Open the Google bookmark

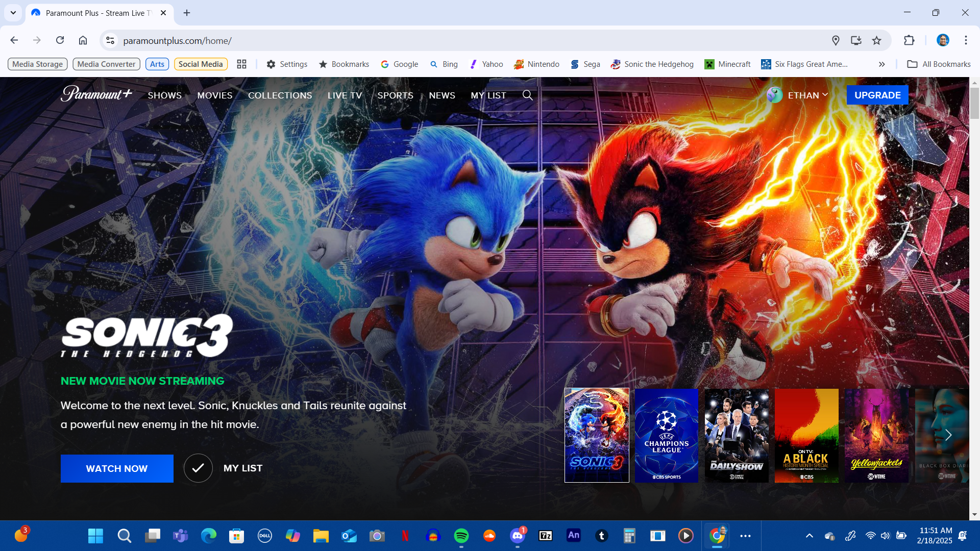[400, 64]
